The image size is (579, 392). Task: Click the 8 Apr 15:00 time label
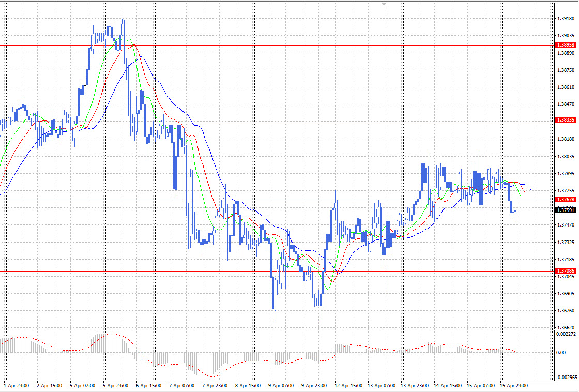(248, 386)
